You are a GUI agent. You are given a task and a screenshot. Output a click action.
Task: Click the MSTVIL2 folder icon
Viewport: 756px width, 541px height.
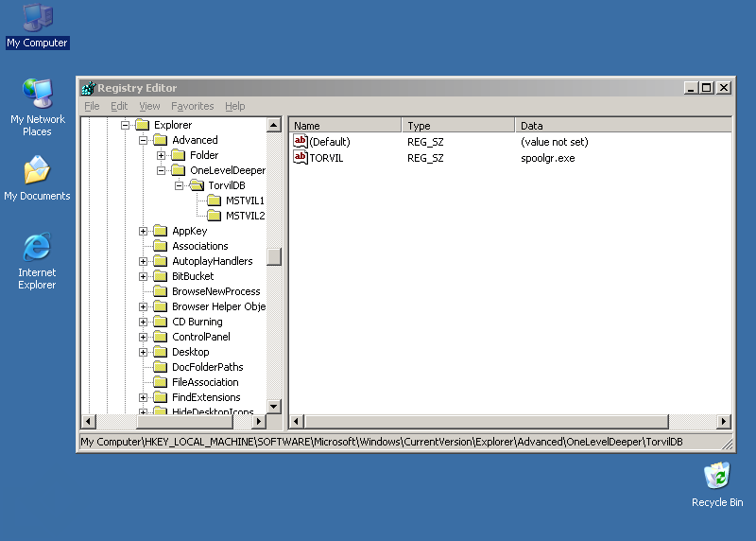[x=215, y=216]
